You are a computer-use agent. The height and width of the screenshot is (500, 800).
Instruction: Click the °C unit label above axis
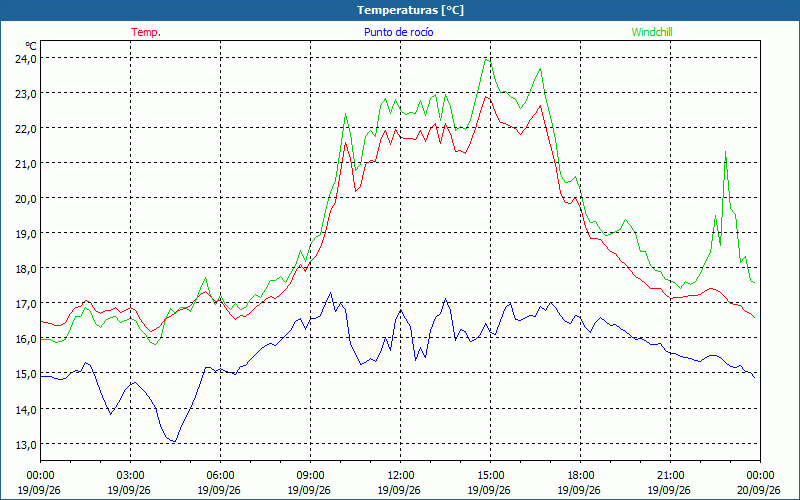pyautogui.click(x=31, y=46)
